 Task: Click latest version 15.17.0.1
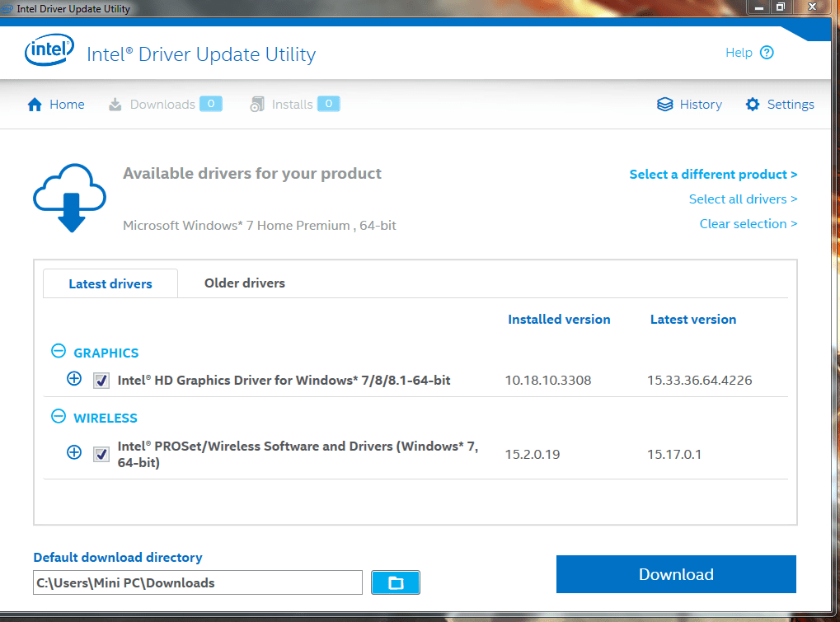[674, 455]
